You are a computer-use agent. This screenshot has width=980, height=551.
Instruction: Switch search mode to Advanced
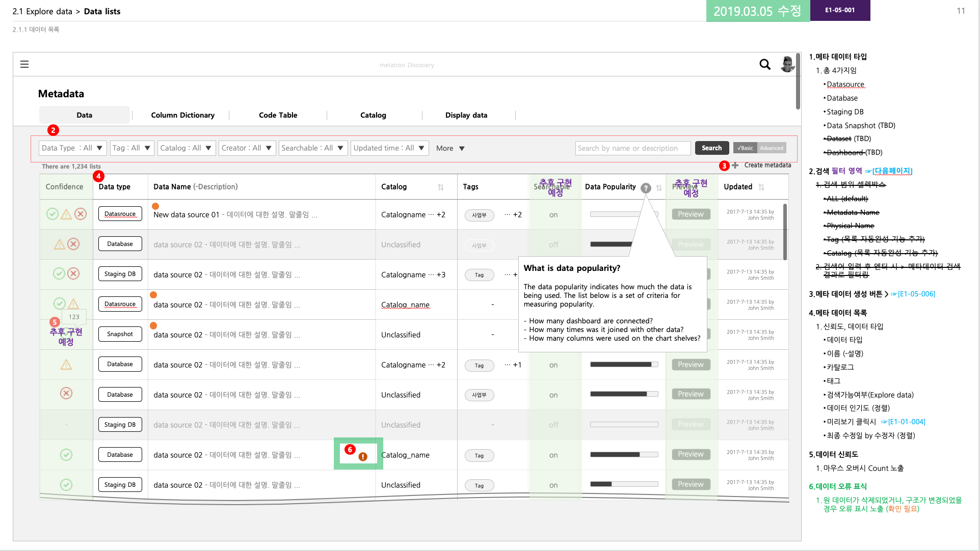pyautogui.click(x=773, y=148)
